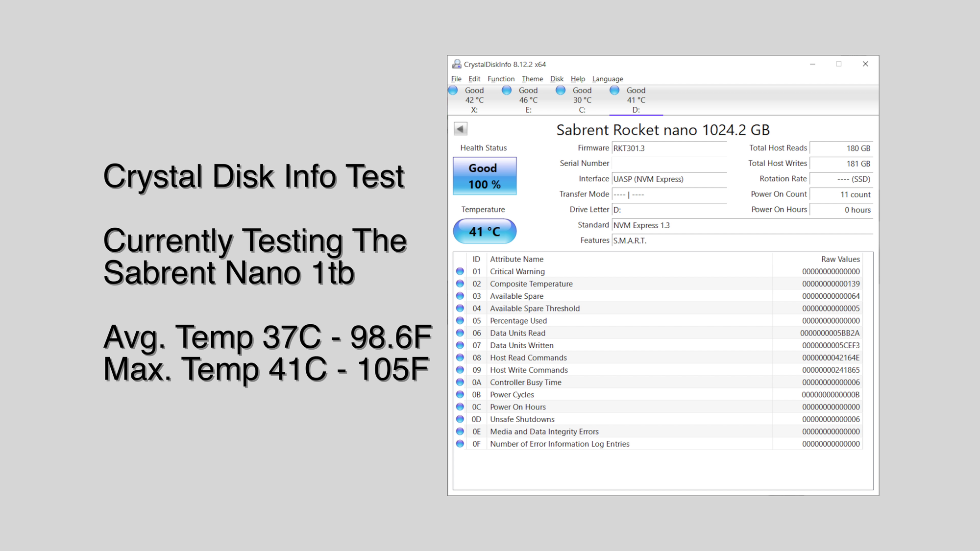Click Power On Count value 11 count

coord(841,194)
